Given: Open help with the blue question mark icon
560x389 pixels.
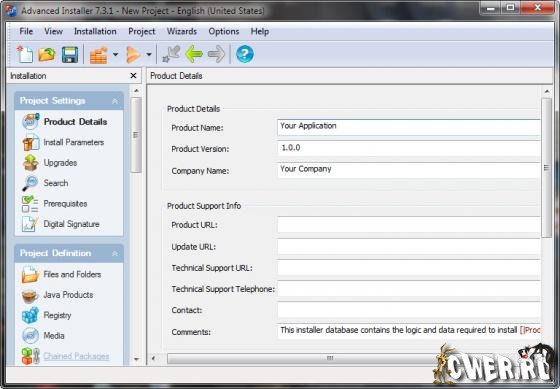Looking at the screenshot, I should pos(245,54).
